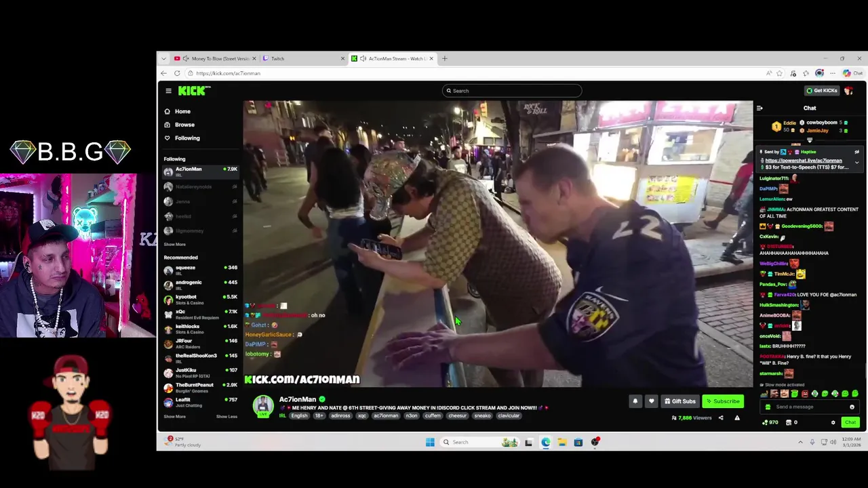Click the share icon beside the viewer count
The image size is (868, 488).
(x=721, y=418)
